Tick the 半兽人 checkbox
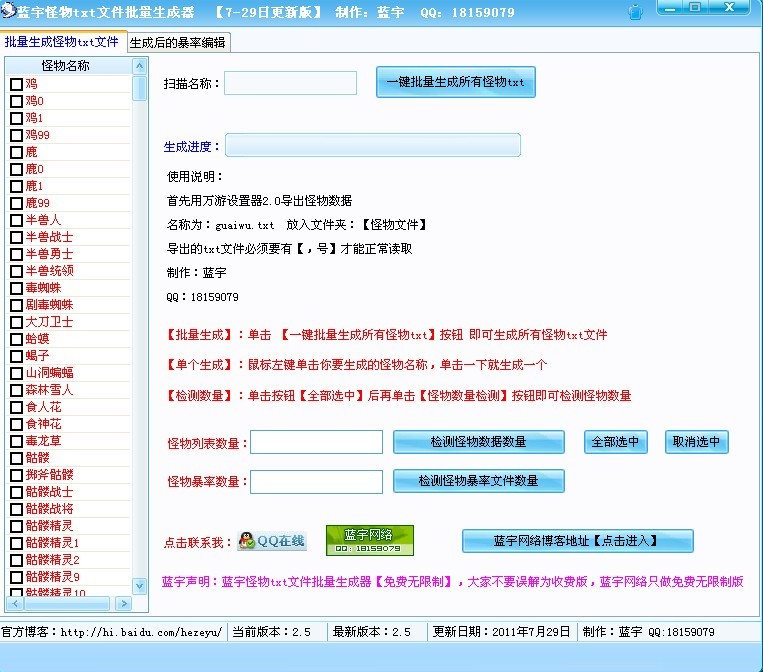Viewport: 763px width, 672px height. [x=16, y=221]
